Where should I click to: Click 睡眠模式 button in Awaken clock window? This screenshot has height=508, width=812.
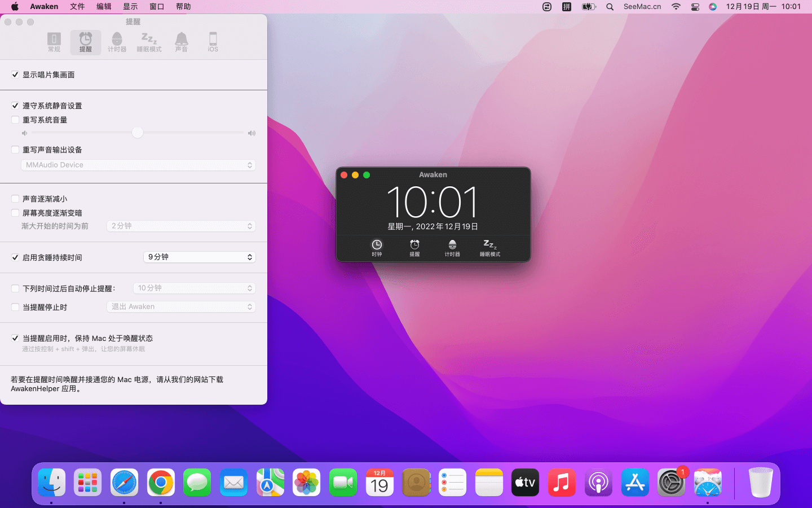pyautogui.click(x=490, y=247)
